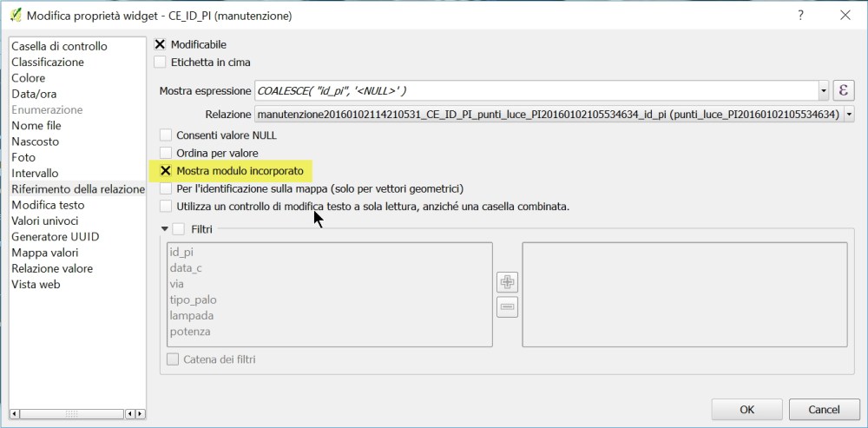Click the widget list horizontal scrollbar thumb
The height and width of the screenshot is (428, 868).
tap(72, 413)
